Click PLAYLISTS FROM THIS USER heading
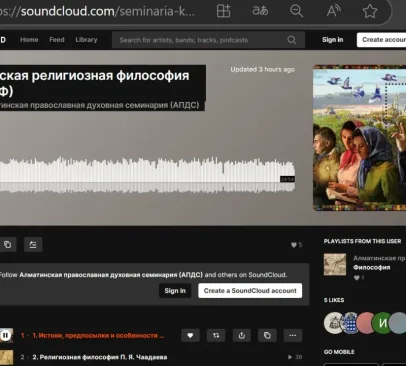 pos(362,241)
